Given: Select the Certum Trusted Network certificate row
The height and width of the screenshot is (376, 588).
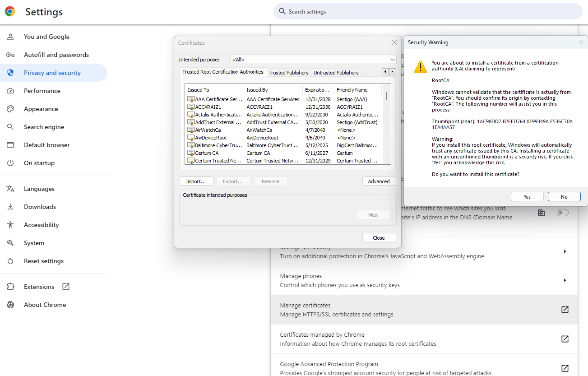Looking at the screenshot, I should coord(283,161).
